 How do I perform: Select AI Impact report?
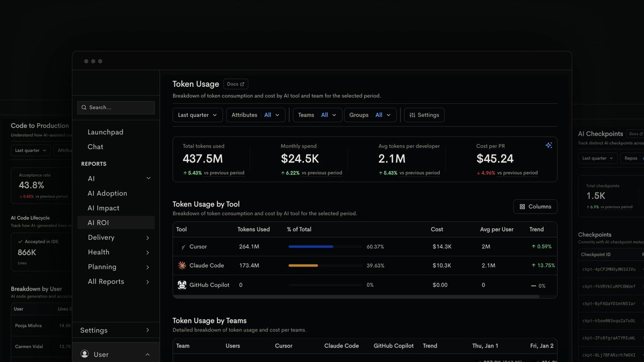click(x=104, y=208)
